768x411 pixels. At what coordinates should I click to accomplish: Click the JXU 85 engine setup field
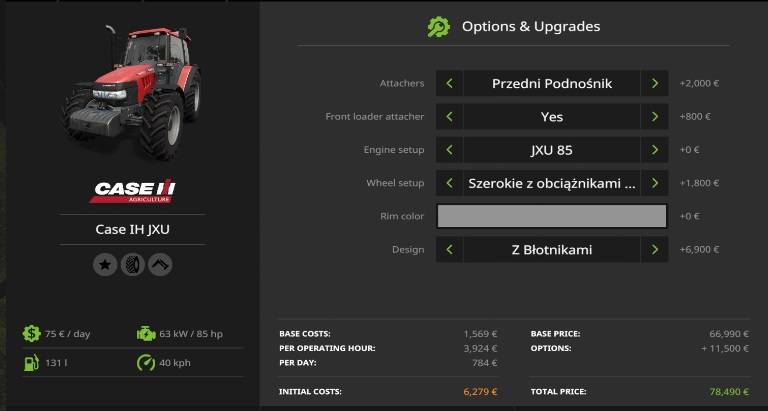(x=552, y=150)
